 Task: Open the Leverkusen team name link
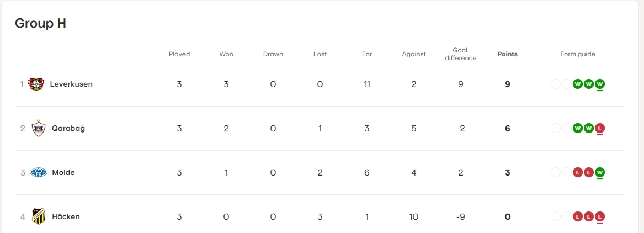coord(71,84)
